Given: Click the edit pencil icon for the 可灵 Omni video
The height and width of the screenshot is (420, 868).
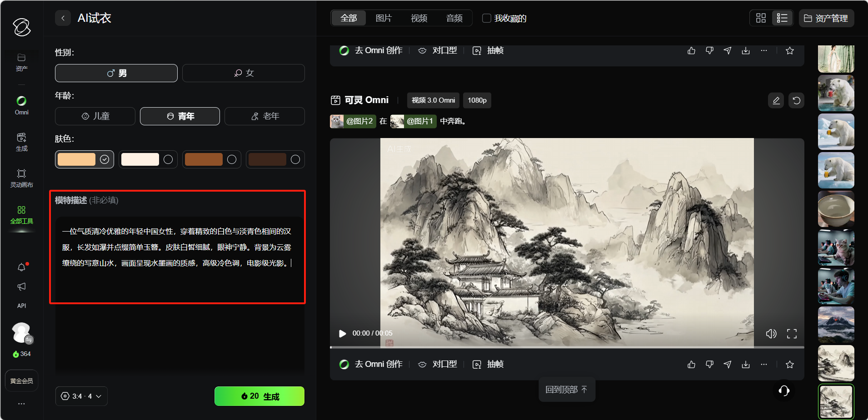Looking at the screenshot, I should click(776, 100).
